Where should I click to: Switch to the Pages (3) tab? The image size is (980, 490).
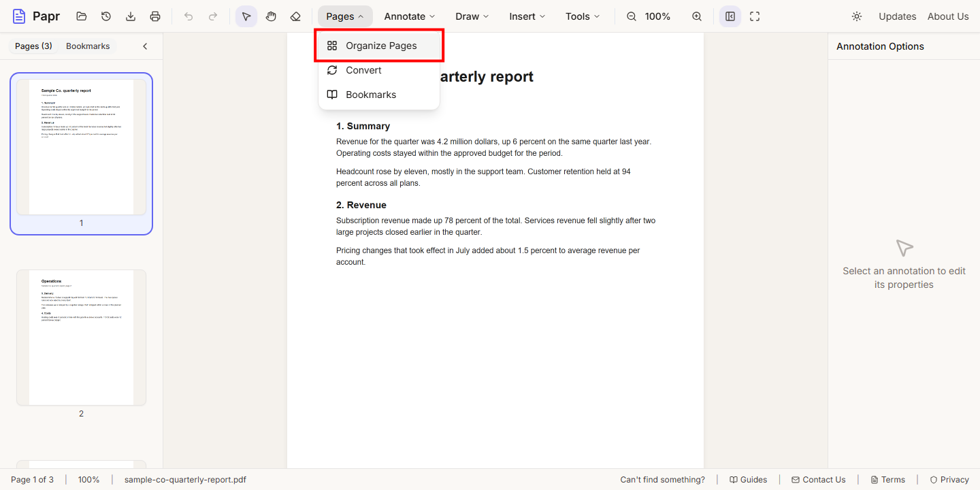click(x=33, y=46)
